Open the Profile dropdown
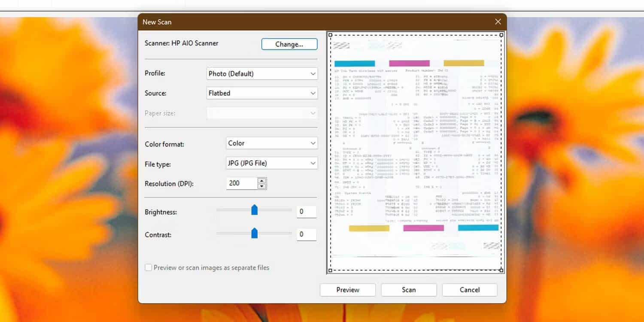 click(262, 74)
